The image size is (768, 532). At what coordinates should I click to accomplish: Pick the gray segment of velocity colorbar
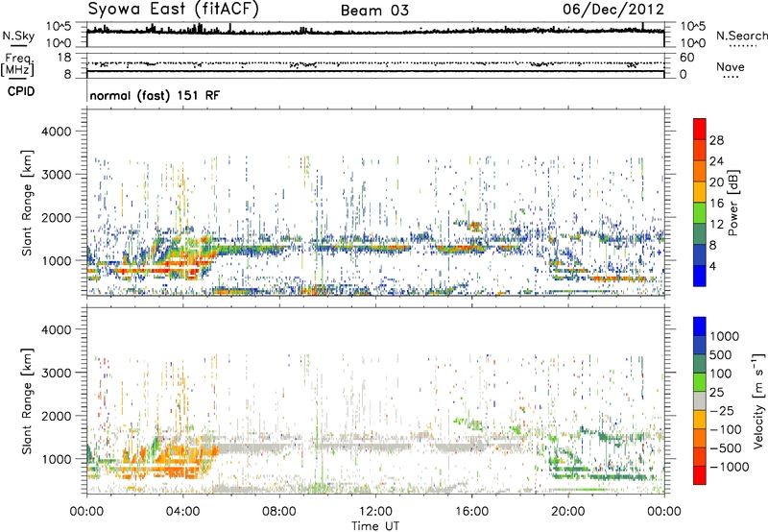coord(700,400)
